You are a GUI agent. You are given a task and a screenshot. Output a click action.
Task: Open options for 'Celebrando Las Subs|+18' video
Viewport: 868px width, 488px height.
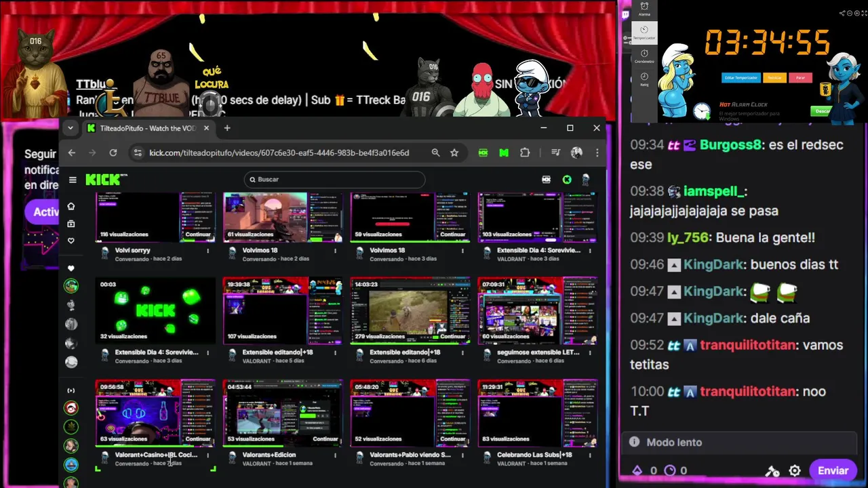click(590, 455)
